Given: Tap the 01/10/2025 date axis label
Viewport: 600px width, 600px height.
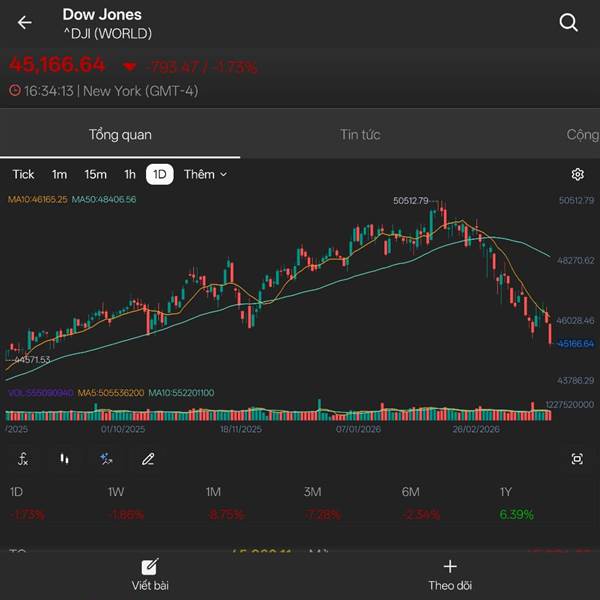Looking at the screenshot, I should click(x=123, y=429).
